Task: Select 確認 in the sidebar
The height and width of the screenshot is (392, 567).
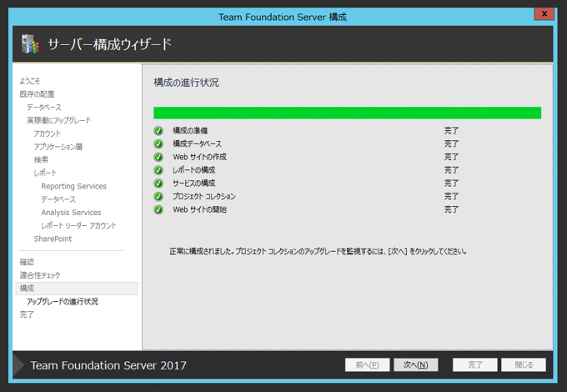Action: click(x=27, y=262)
